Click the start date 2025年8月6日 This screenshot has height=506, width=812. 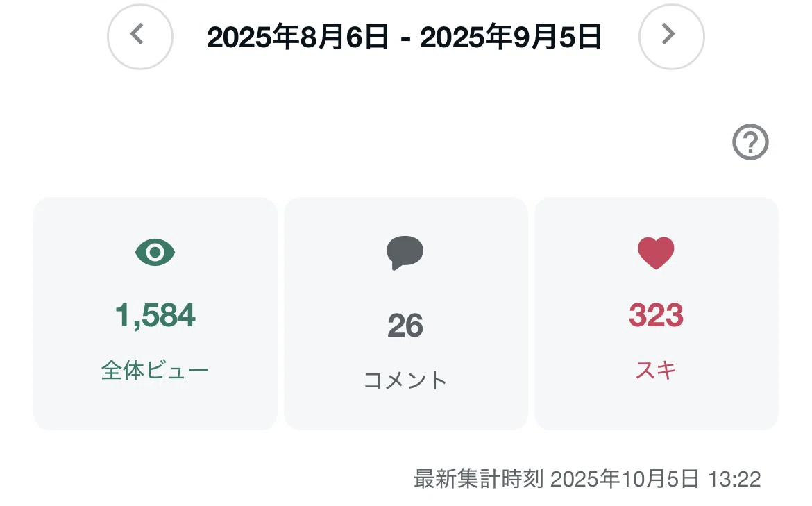tap(297, 37)
